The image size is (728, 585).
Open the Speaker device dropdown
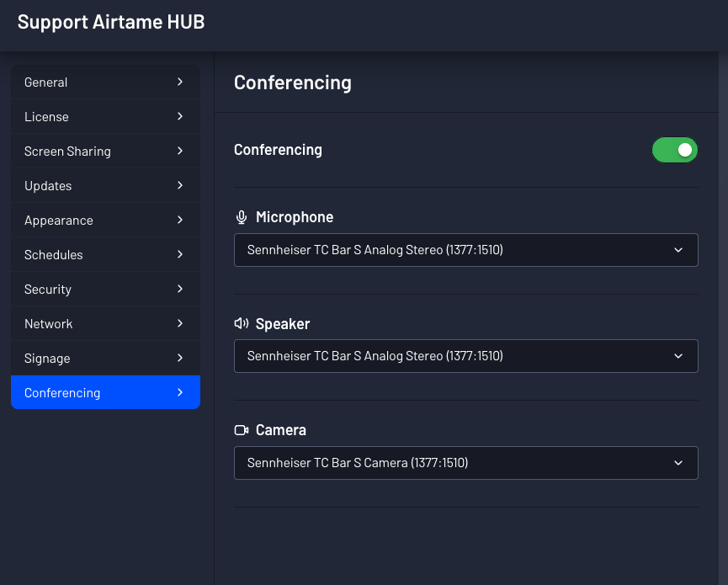(465, 356)
